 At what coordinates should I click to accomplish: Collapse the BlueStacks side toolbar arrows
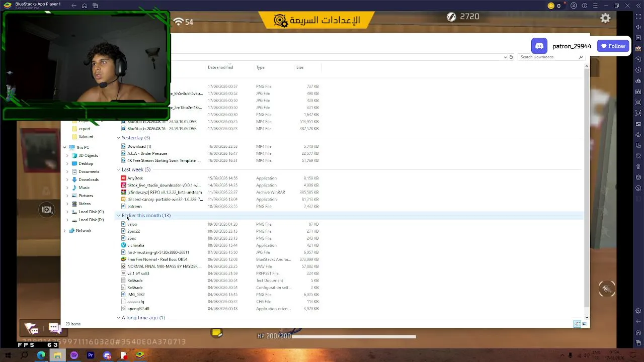click(639, 6)
